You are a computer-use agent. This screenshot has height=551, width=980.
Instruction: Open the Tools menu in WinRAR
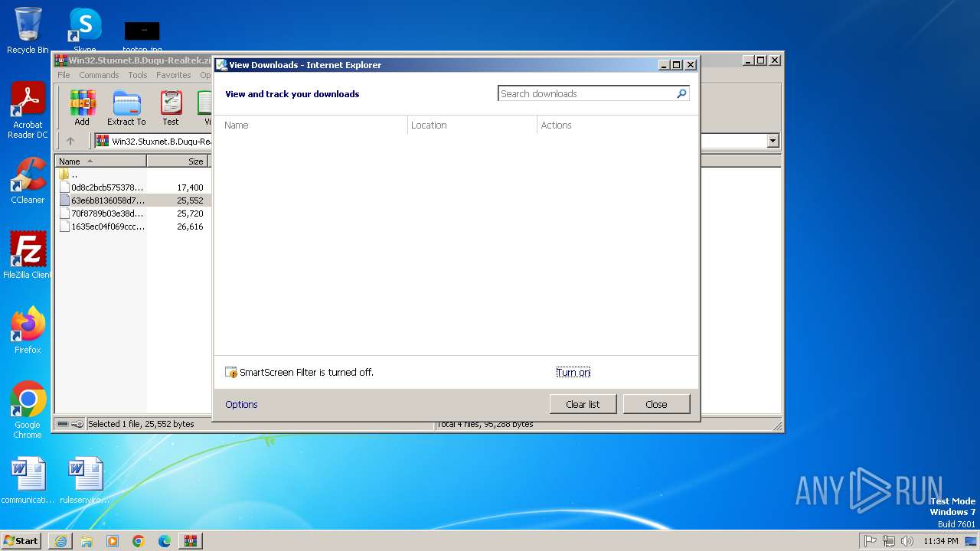138,75
